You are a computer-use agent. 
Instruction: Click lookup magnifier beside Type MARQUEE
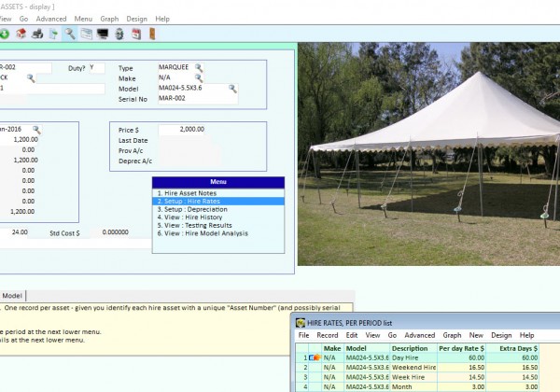tap(199, 68)
